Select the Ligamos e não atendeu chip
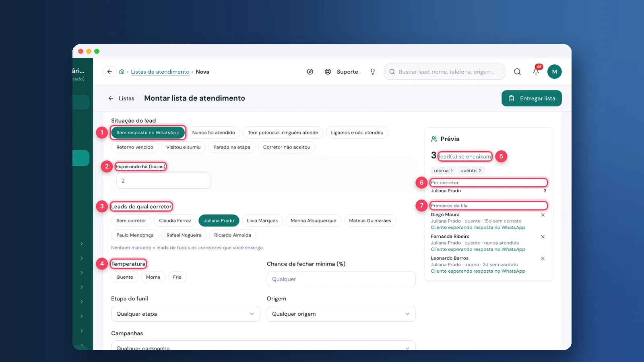 pyautogui.click(x=357, y=133)
